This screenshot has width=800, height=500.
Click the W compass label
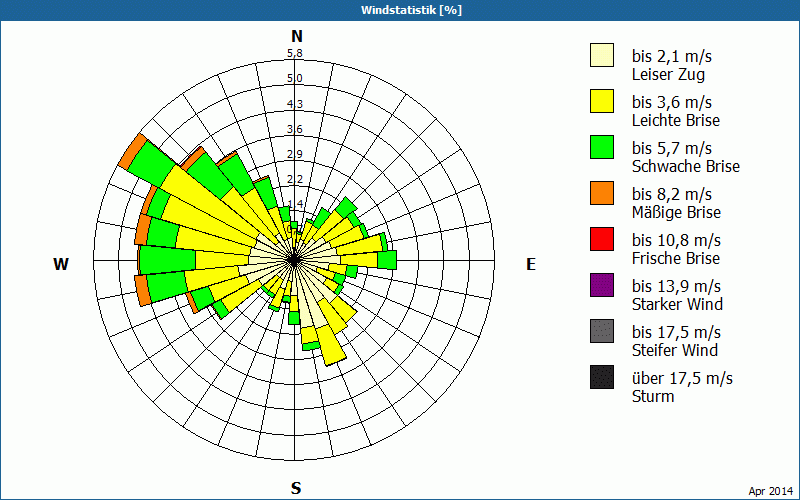click(x=61, y=264)
